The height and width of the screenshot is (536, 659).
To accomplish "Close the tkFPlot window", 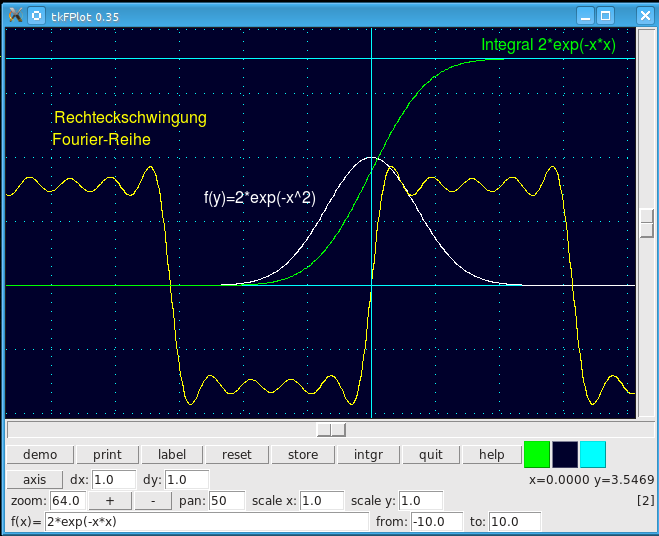I will (645, 16).
